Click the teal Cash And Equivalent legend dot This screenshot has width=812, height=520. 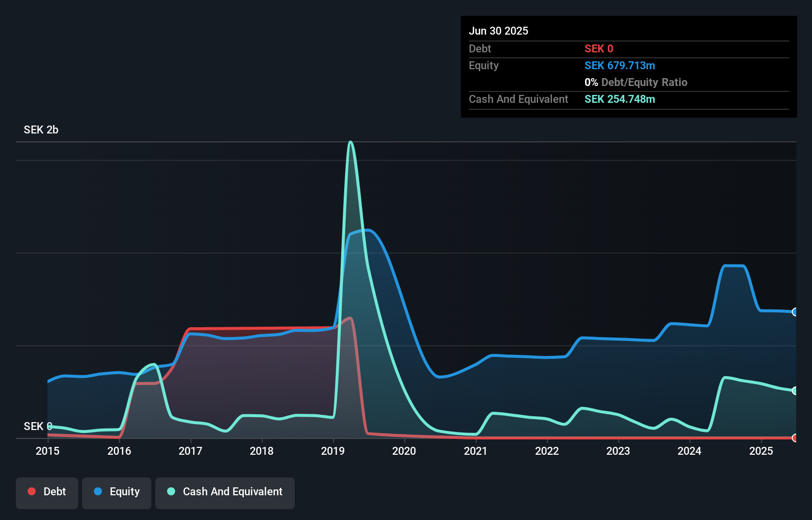tap(171, 491)
